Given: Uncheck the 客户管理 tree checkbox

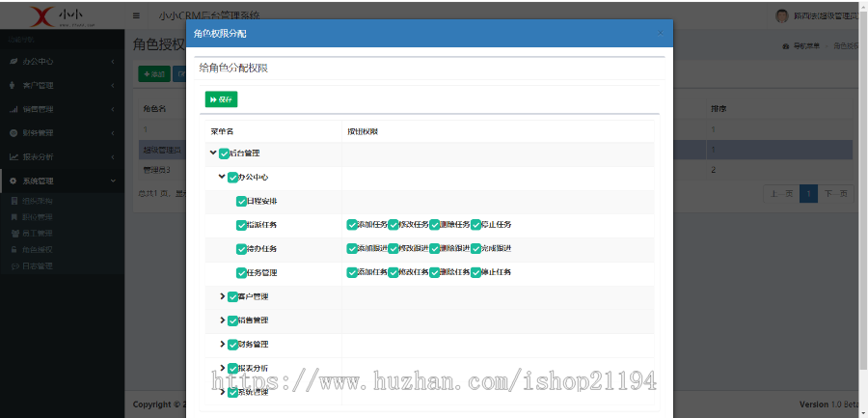Looking at the screenshot, I should (232, 296).
